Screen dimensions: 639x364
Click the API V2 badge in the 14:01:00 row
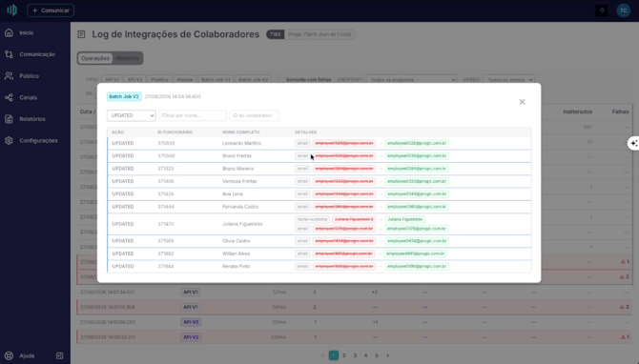(191, 322)
